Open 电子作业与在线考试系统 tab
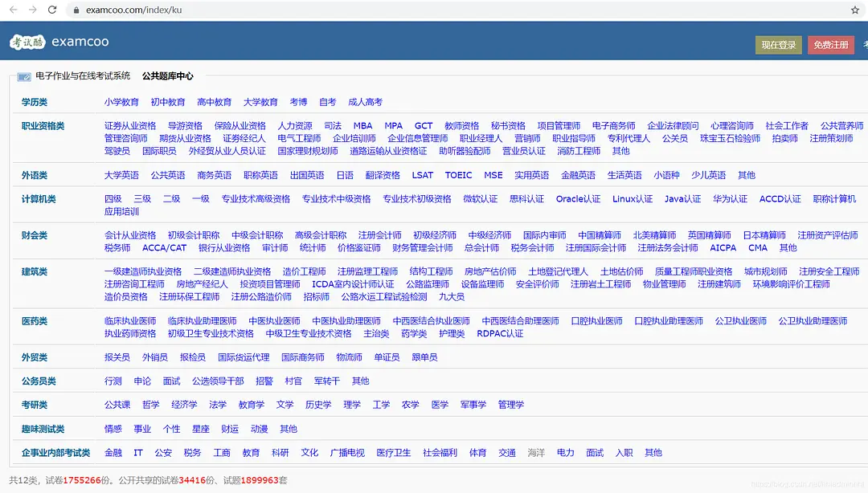This screenshot has height=493, width=868. (x=83, y=76)
